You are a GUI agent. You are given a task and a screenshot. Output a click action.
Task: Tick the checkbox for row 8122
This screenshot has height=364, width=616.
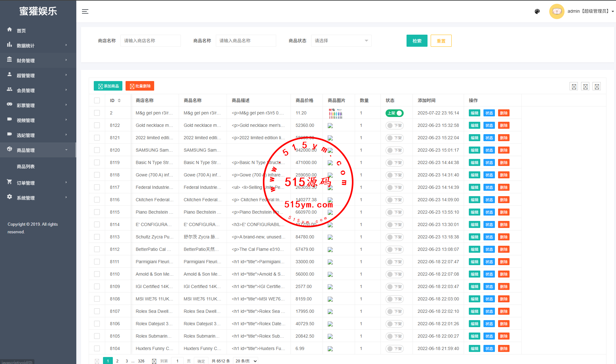[x=97, y=125]
